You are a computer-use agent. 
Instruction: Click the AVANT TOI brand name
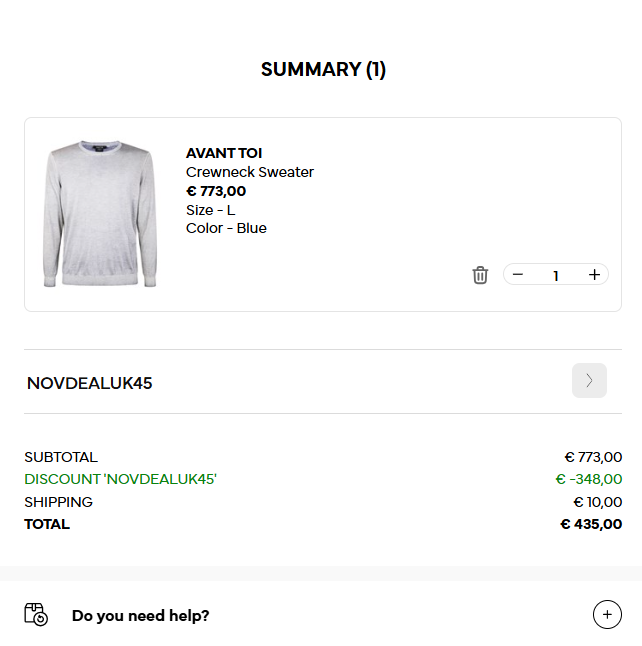coord(224,153)
